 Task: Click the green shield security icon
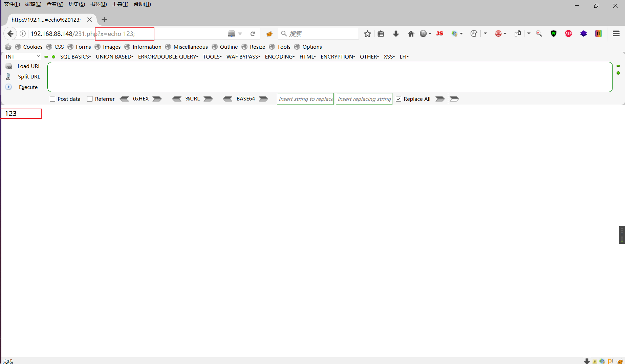[553, 33]
